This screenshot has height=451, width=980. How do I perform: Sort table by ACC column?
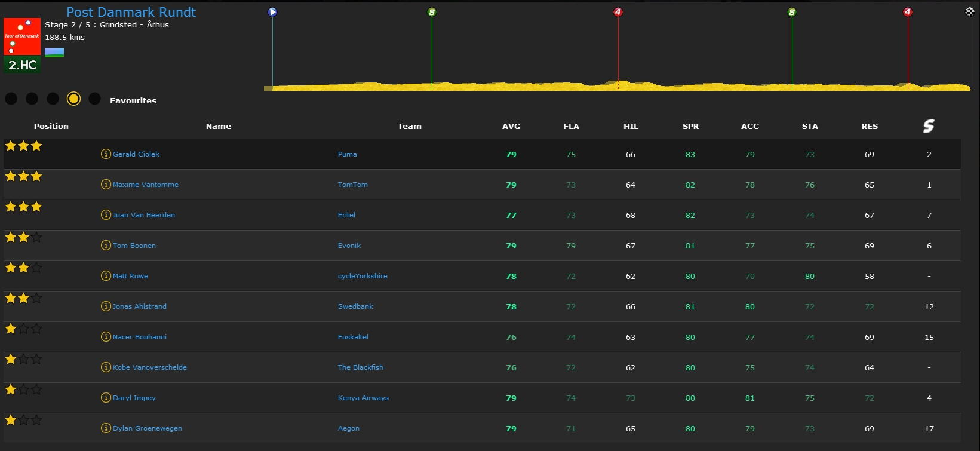[750, 126]
